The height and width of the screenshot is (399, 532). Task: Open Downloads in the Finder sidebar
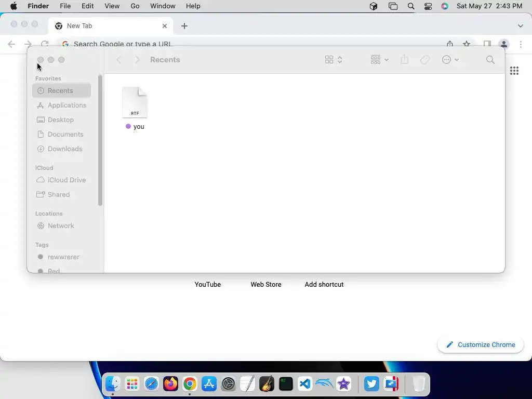point(61,149)
